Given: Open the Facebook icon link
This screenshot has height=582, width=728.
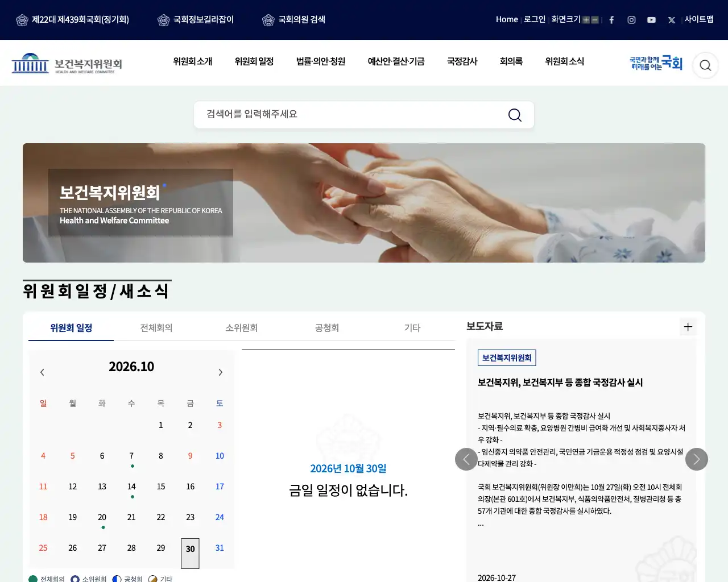Looking at the screenshot, I should (611, 20).
